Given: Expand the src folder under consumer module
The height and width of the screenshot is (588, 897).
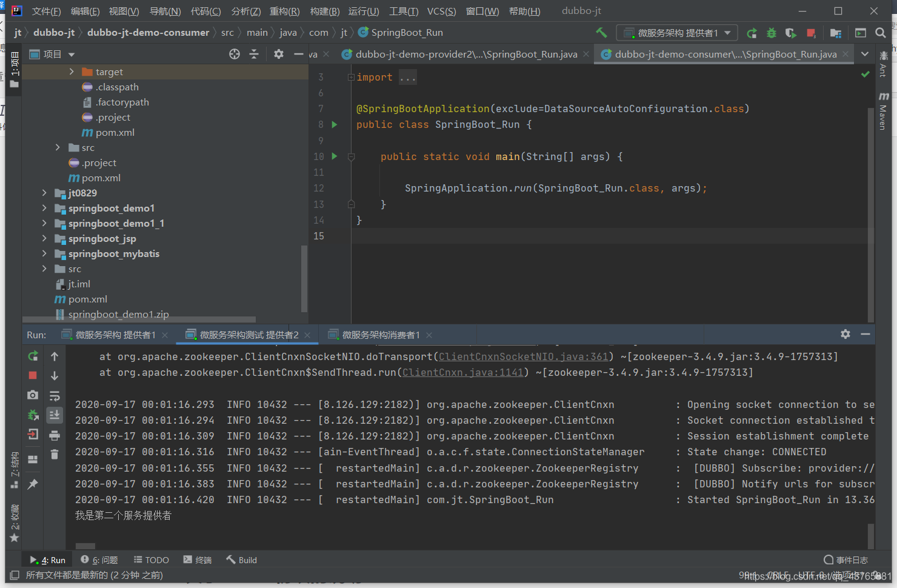Looking at the screenshot, I should pos(58,147).
